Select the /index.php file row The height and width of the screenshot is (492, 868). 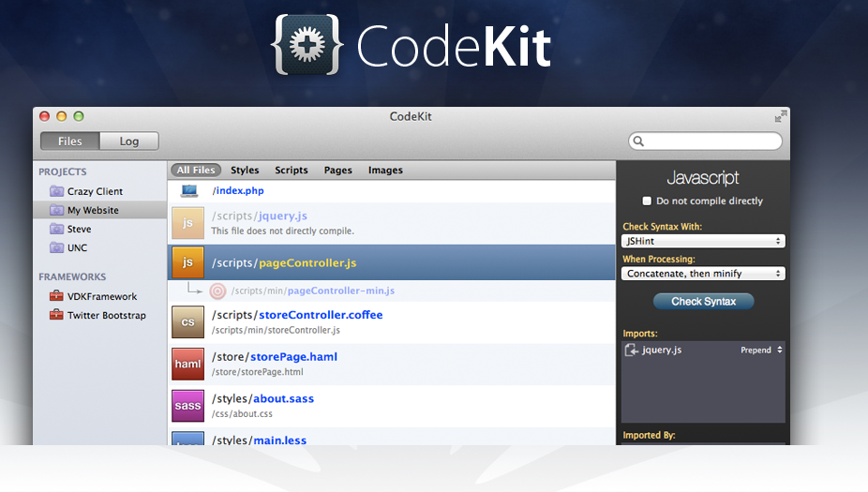[392, 191]
